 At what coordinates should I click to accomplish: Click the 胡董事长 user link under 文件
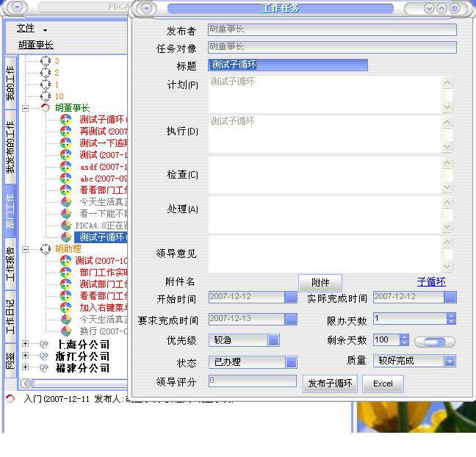[35, 45]
